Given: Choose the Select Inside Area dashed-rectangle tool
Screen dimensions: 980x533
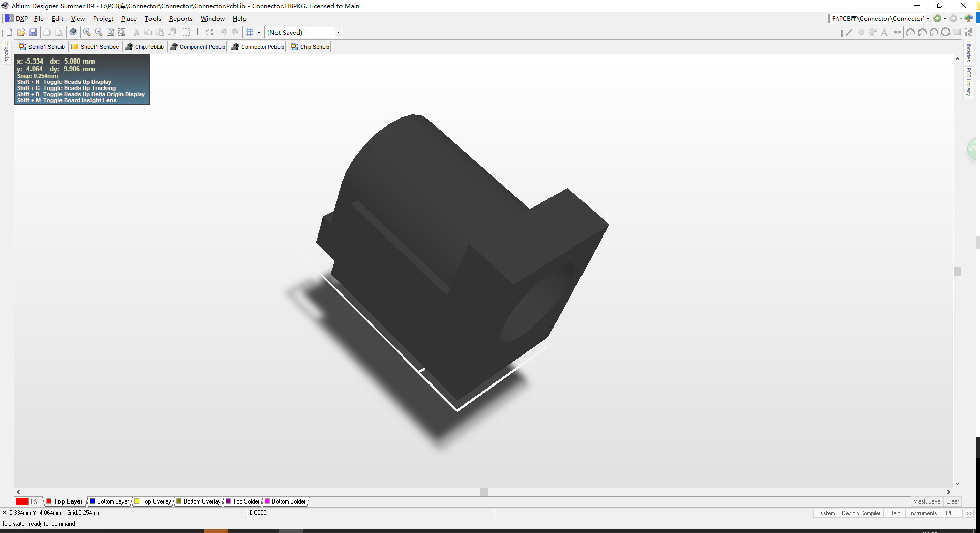Looking at the screenshot, I should pos(186,32).
